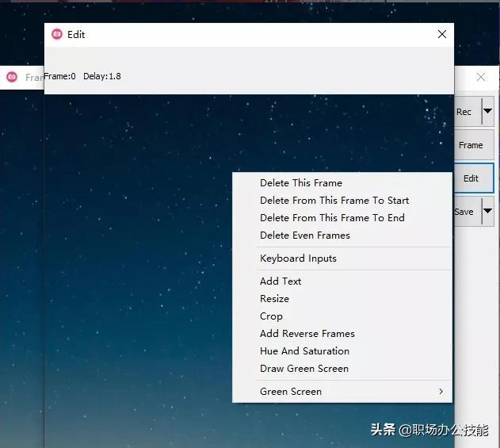Click the pink ScreenToGif icon in the Edit title bar
The width and height of the screenshot is (500, 448).
pos(57,34)
